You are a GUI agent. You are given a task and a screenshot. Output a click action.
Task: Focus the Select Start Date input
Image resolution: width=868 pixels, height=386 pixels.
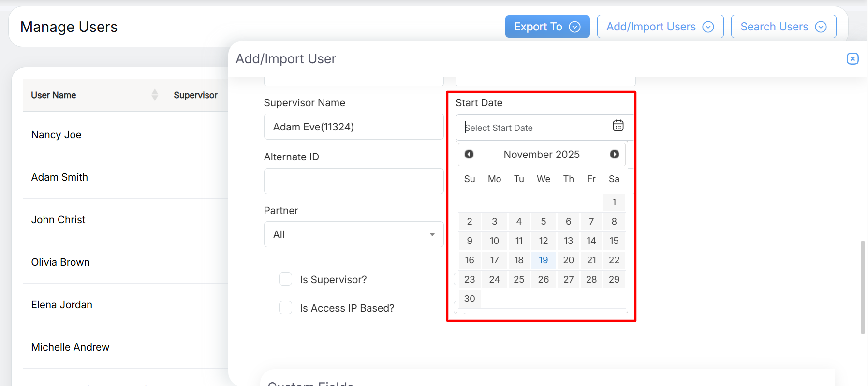click(x=532, y=128)
